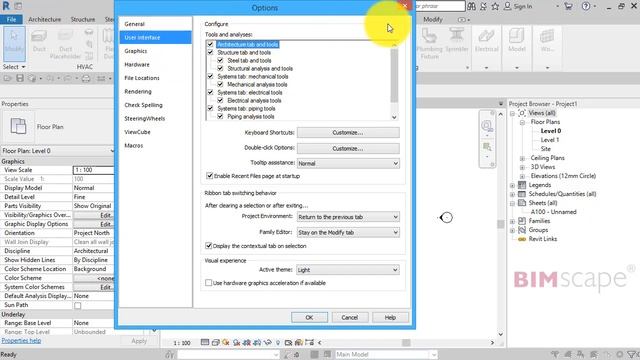The width and height of the screenshot is (640, 360).
Task: Click the View Scale 1:100 field
Action: 93,170
